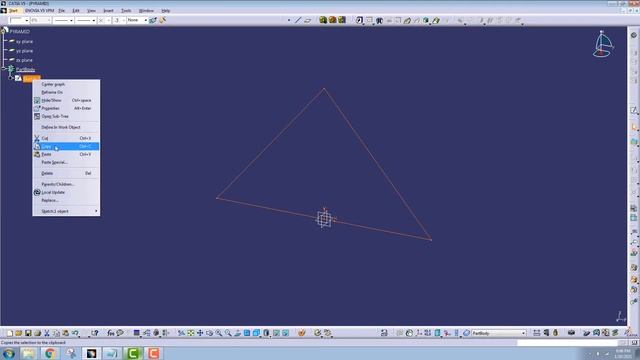This screenshot has width=640, height=360.
Task: Choose Local Update in context menu
Action: [x=53, y=192]
